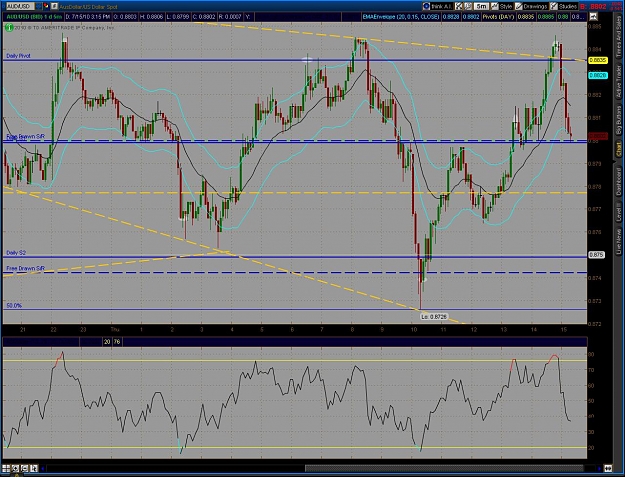Open the Style menu
This screenshot has height=477, width=625.
(x=502, y=6)
